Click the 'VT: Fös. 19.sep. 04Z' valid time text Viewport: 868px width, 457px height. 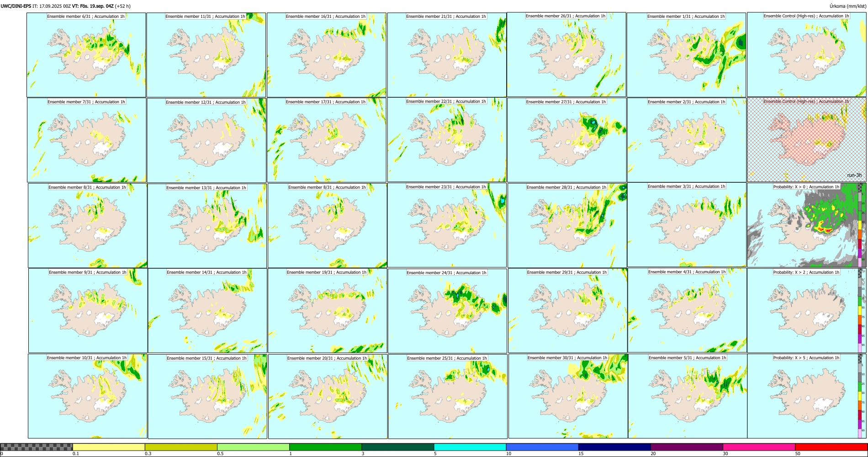pos(93,6)
